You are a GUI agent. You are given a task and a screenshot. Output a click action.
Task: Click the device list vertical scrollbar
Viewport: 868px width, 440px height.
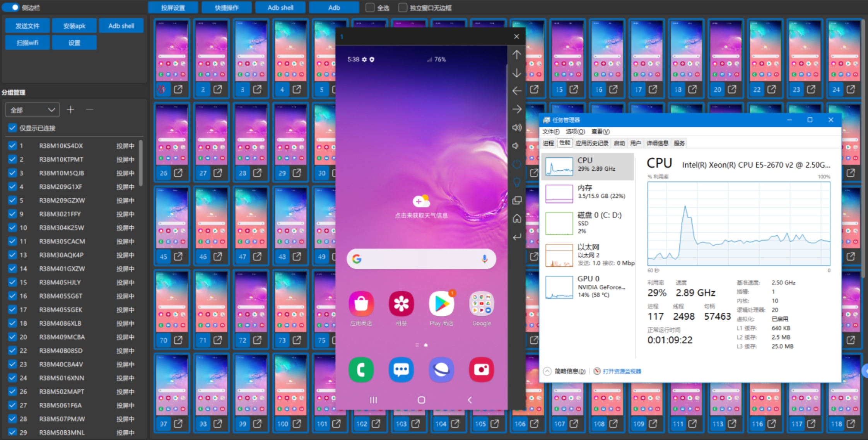pyautogui.click(x=141, y=163)
